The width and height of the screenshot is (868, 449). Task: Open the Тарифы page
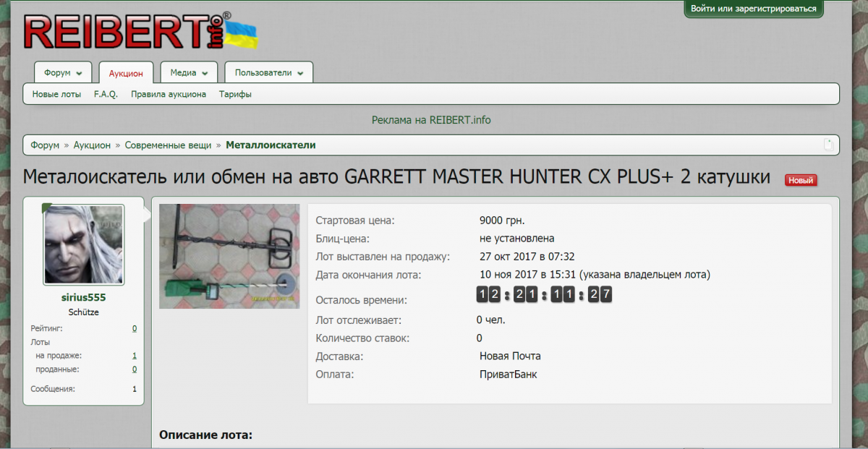pyautogui.click(x=235, y=94)
